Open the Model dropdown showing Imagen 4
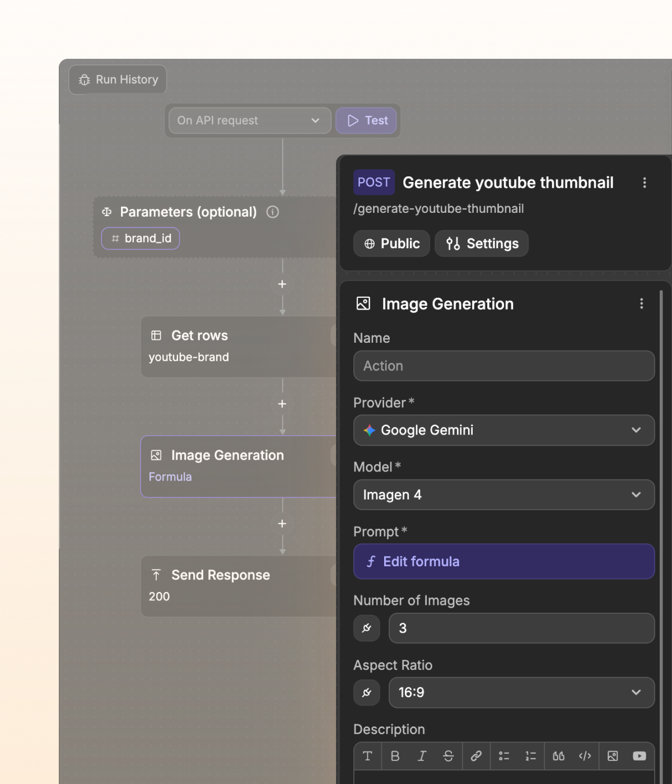 tap(504, 494)
